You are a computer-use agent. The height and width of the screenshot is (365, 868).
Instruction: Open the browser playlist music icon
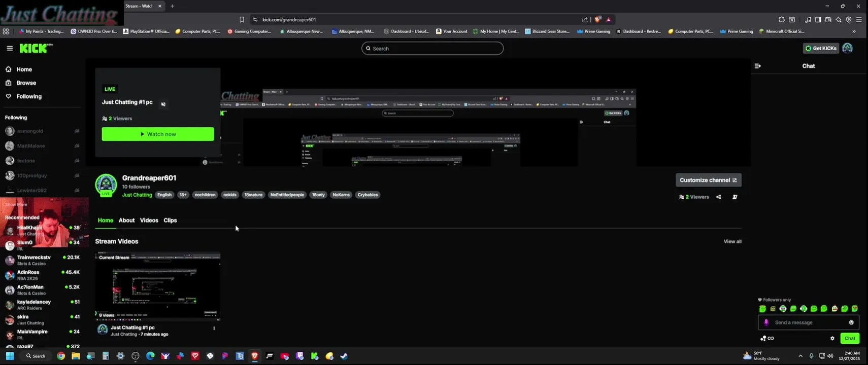[808, 19]
